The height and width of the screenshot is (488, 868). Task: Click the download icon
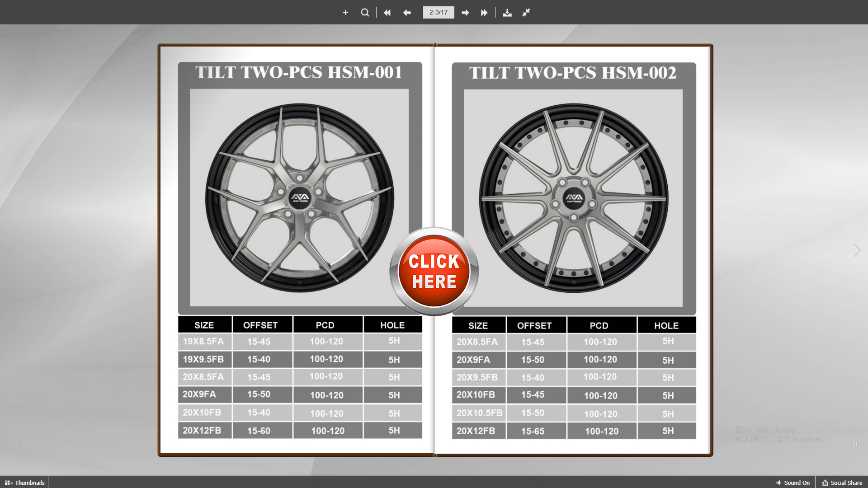tap(507, 13)
